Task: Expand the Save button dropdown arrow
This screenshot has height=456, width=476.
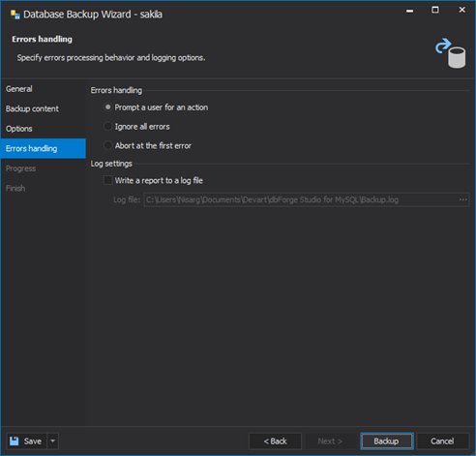Action: (53, 441)
